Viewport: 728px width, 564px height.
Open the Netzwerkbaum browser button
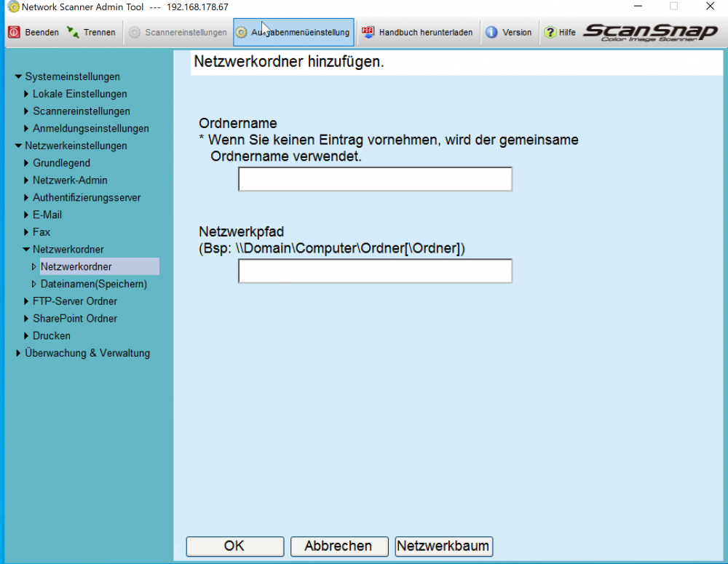click(444, 546)
